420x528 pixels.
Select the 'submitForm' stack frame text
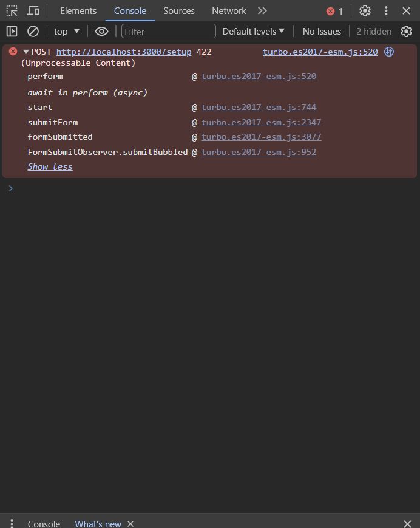53,122
